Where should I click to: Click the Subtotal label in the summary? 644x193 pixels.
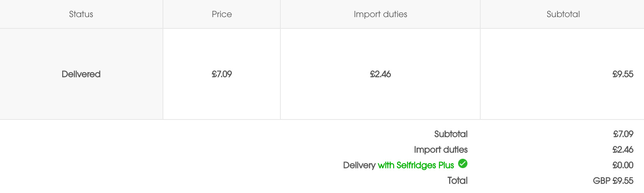coord(451,134)
